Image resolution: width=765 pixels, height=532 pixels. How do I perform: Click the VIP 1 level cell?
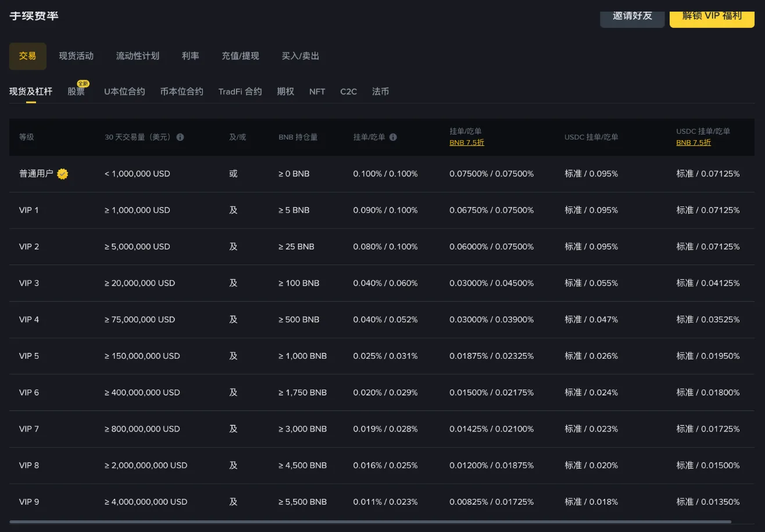pos(29,210)
